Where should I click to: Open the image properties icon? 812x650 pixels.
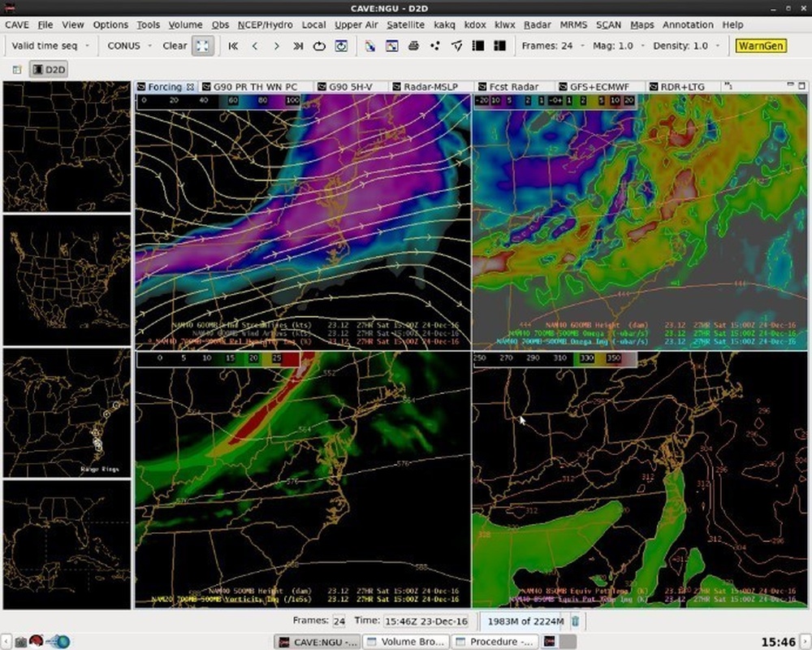[392, 46]
